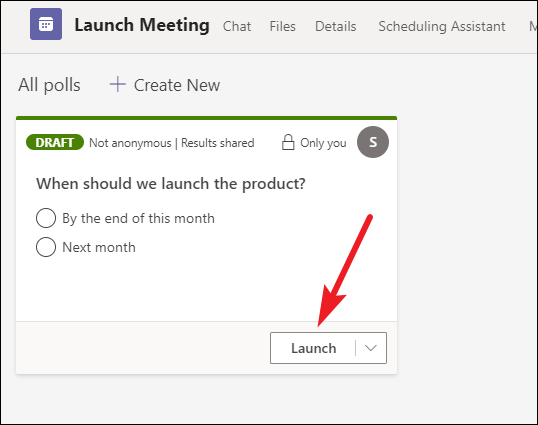538x425 pixels.
Task: Click the 'Only you' visibility label
Action: pos(323,143)
